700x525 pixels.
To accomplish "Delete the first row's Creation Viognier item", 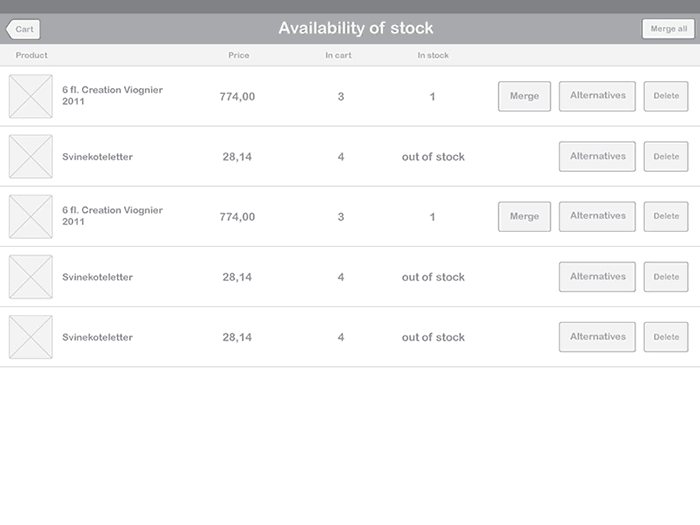I will click(x=666, y=96).
